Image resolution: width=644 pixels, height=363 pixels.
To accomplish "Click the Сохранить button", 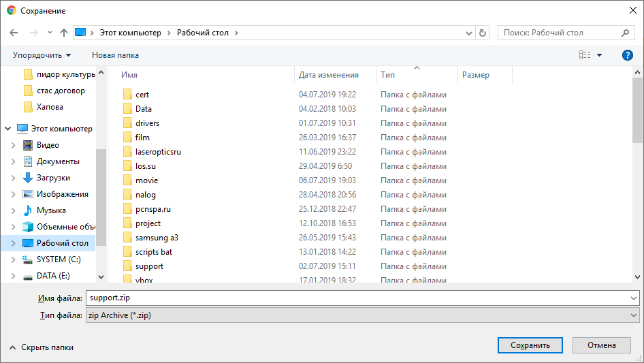I will coord(530,345).
